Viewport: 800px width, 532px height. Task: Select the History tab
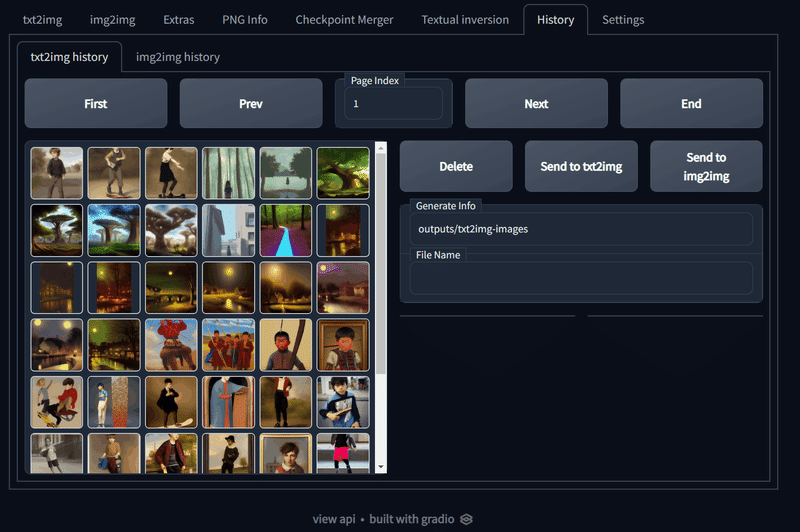tap(556, 20)
